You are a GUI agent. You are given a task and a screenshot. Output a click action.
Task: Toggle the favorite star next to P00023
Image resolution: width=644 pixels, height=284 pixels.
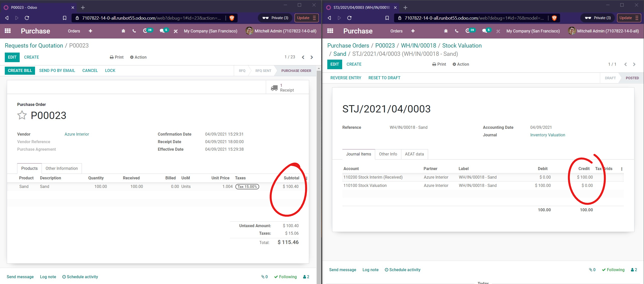(22, 115)
